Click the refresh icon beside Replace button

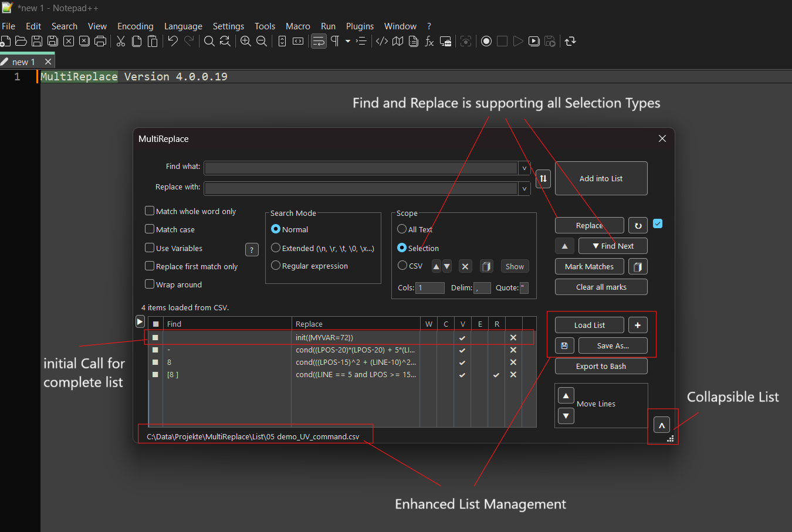[638, 226]
